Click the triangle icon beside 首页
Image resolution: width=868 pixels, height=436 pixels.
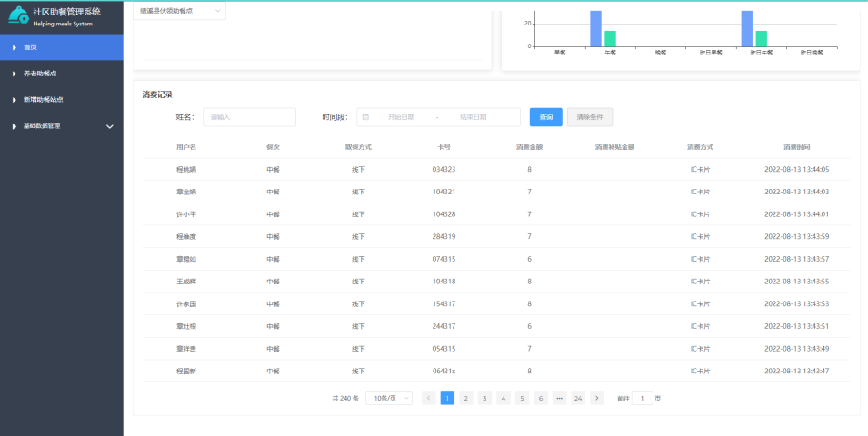[15, 47]
